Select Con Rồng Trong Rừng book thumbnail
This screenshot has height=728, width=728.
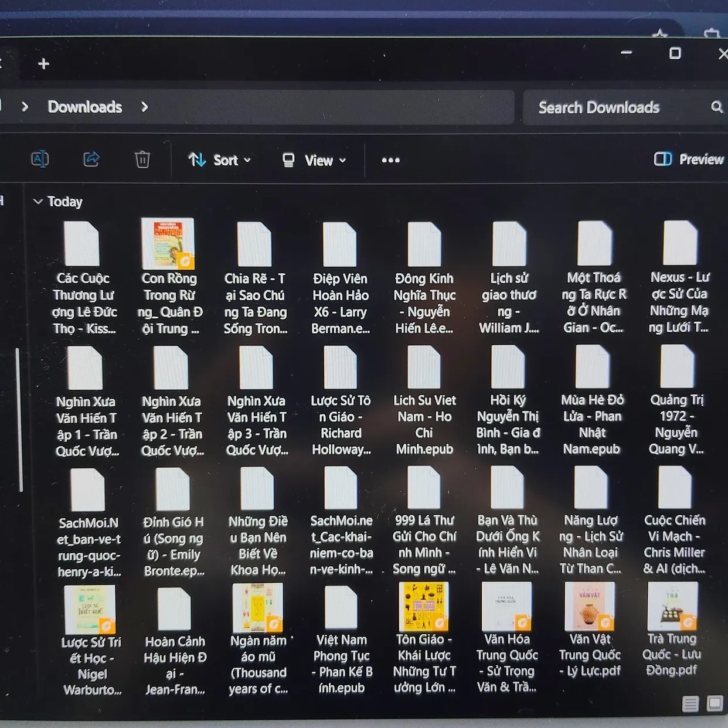click(x=168, y=244)
